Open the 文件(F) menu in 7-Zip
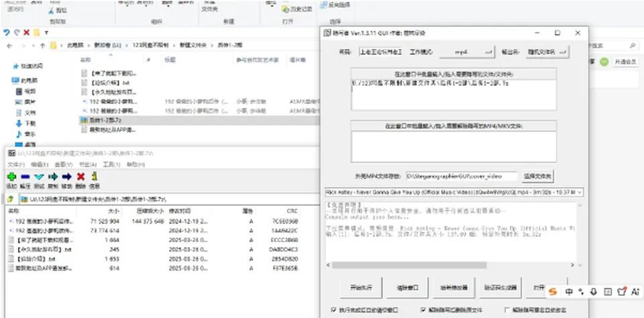 (x=15, y=165)
